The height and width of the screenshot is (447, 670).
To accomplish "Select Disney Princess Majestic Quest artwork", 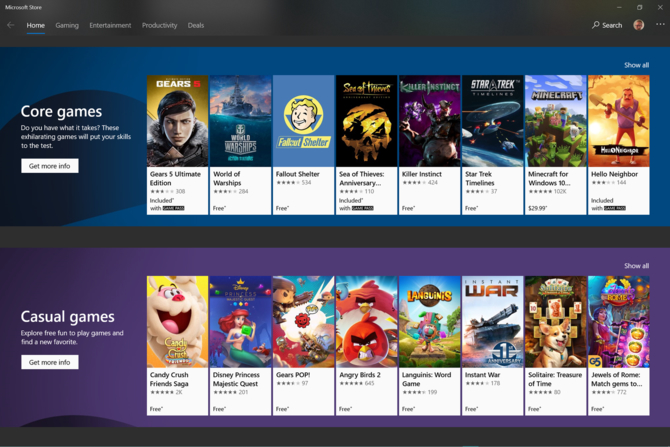I will (x=241, y=322).
